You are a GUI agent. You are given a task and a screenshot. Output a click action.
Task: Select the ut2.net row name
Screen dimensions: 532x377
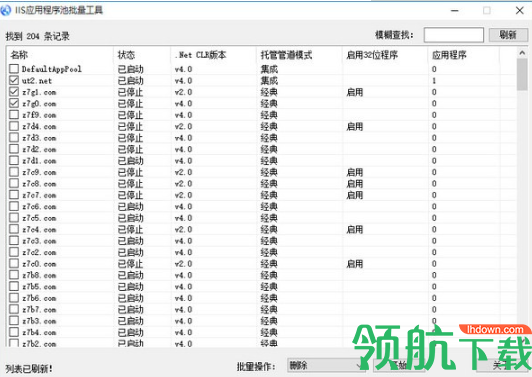[x=37, y=81]
